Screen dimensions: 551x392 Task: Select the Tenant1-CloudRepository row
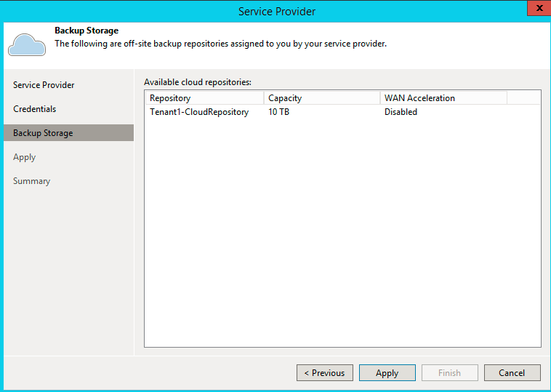342,112
